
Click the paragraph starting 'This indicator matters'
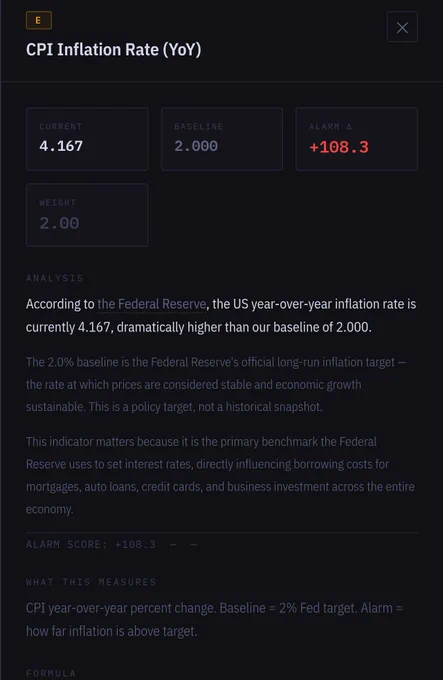pos(220,475)
